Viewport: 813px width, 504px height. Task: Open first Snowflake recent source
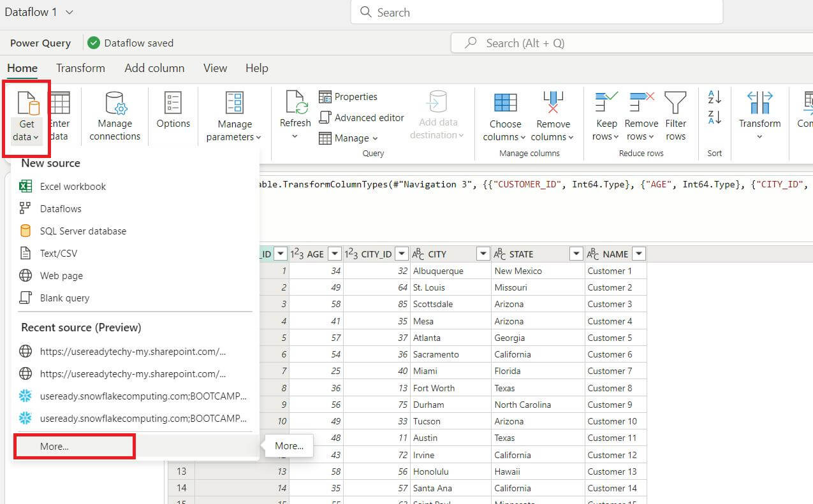pos(135,396)
